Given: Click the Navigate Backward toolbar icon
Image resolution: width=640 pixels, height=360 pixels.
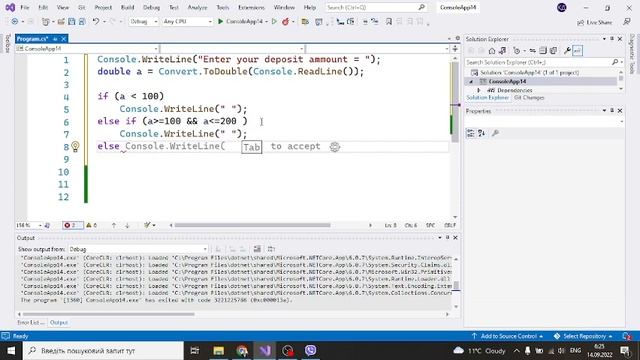Looking at the screenshot, I should click(15, 22).
